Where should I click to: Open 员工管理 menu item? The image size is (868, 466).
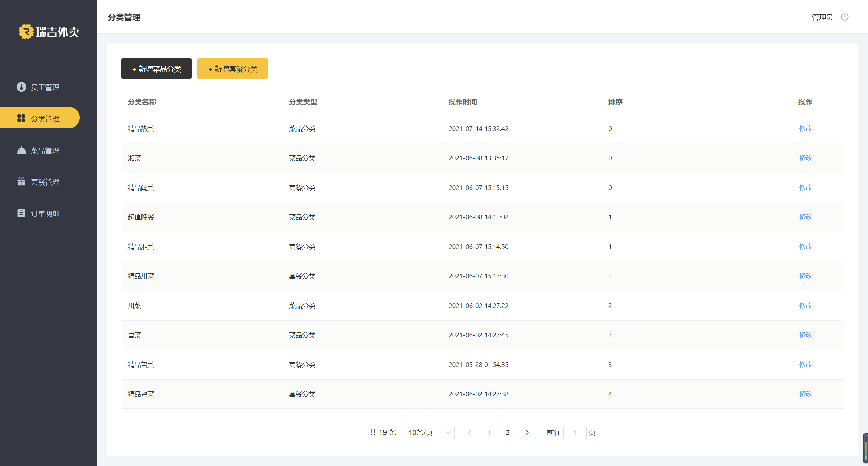pos(45,88)
